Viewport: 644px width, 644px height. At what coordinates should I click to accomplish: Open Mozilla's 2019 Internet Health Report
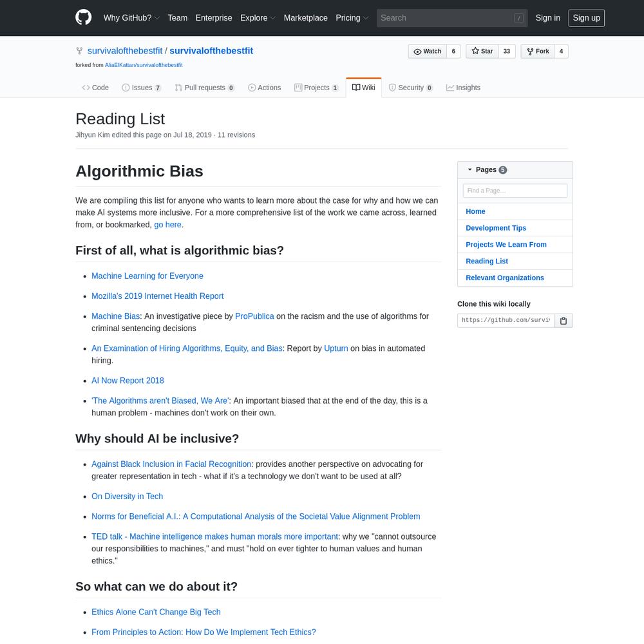coord(157,296)
